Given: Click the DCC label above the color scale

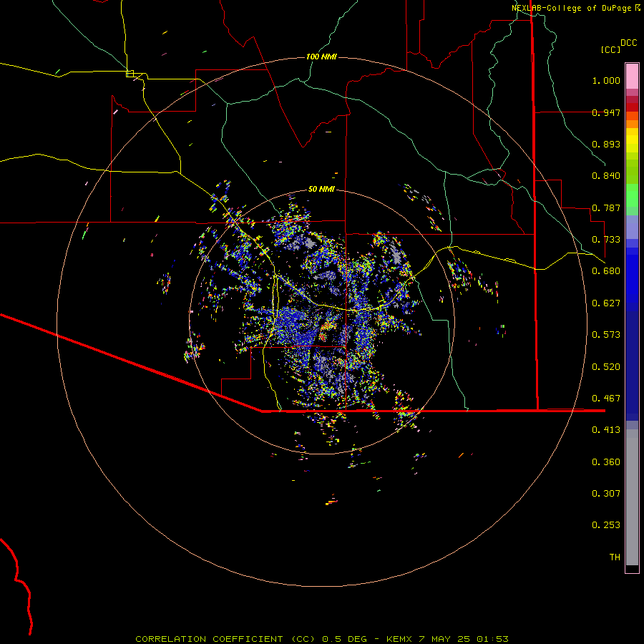Looking at the screenshot, I should (629, 43).
